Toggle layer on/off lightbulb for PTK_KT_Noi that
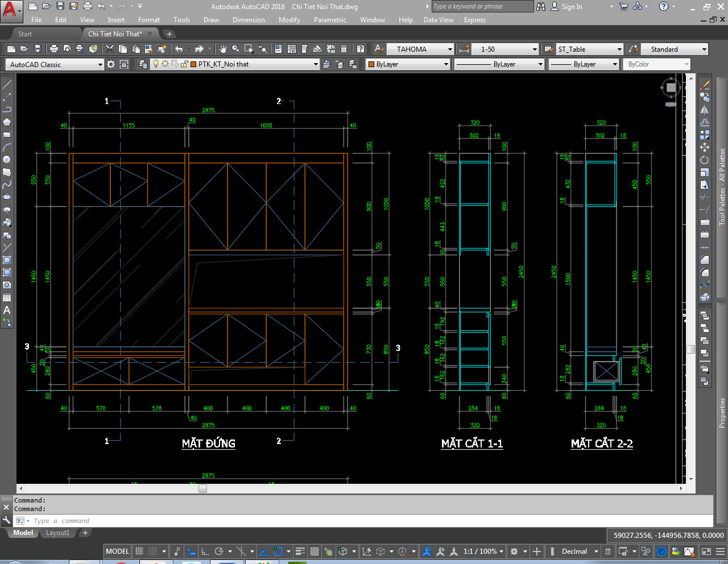The image size is (728, 564). [156, 64]
